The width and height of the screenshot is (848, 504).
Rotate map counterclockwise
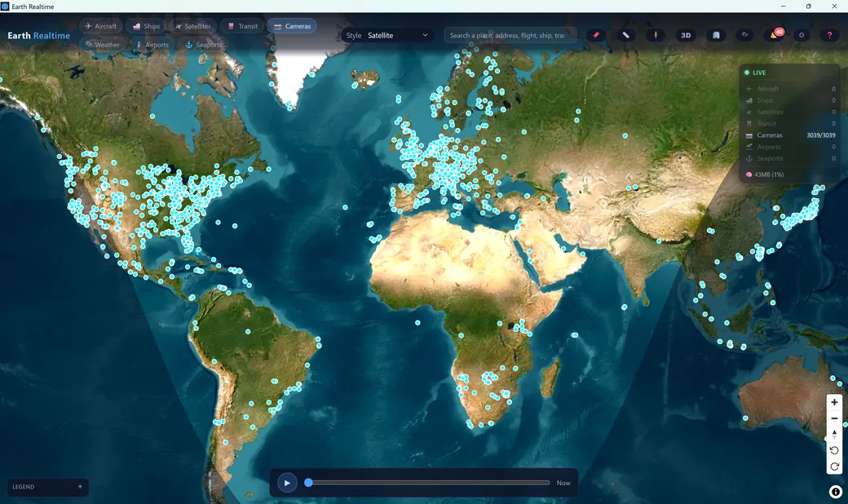tap(834, 450)
